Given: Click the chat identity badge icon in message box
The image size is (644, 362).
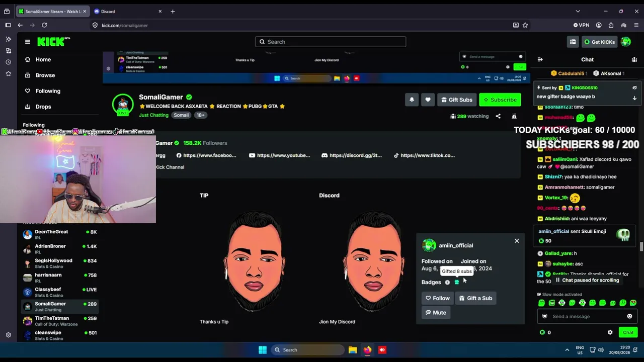Looking at the screenshot, I should 544,316.
